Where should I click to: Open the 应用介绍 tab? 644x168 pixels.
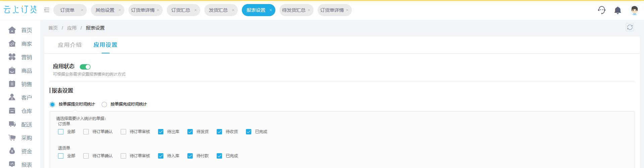click(x=70, y=45)
